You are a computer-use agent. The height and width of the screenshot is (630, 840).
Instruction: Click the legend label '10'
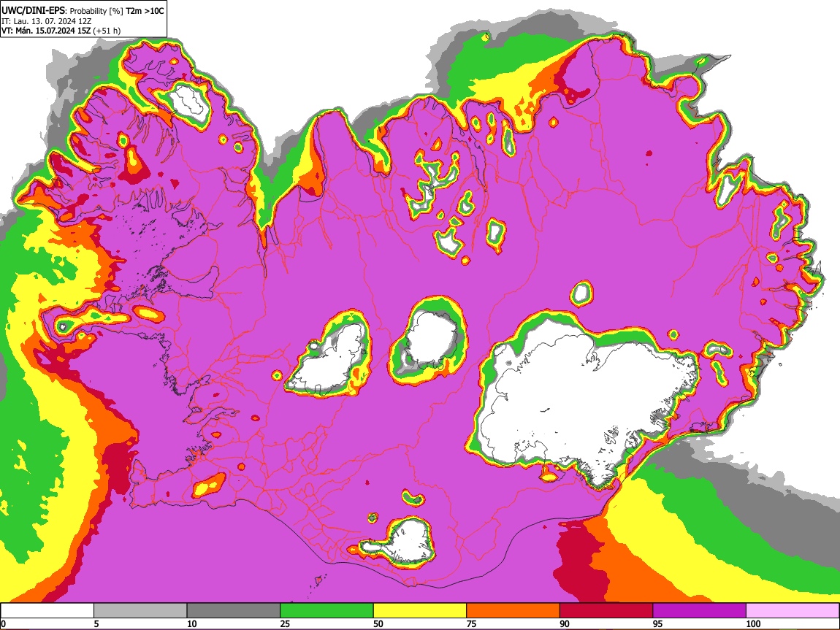point(192,623)
